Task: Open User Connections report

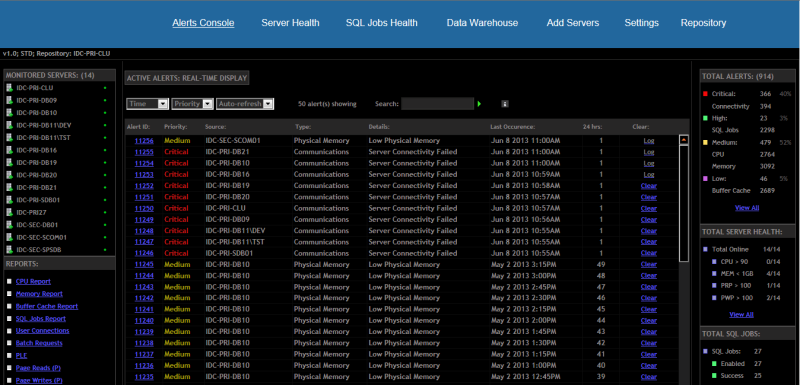Action: (42, 330)
